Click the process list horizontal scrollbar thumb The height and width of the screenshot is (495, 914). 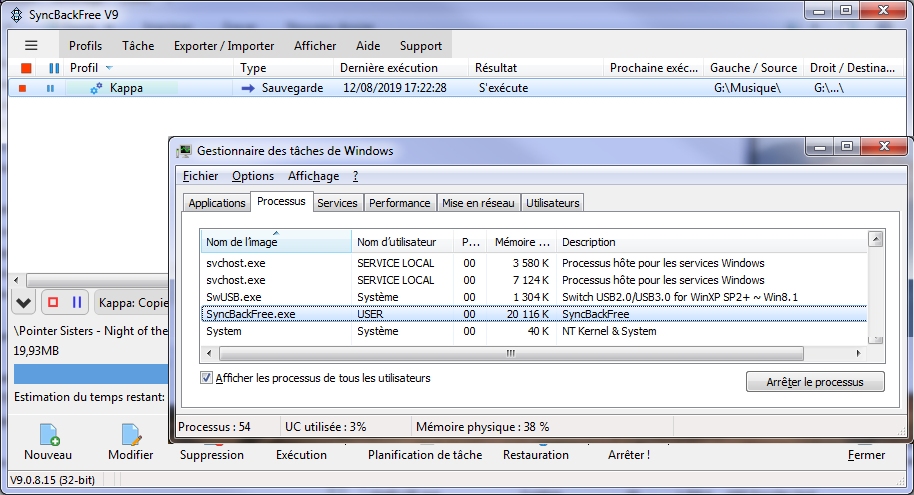[511, 353]
